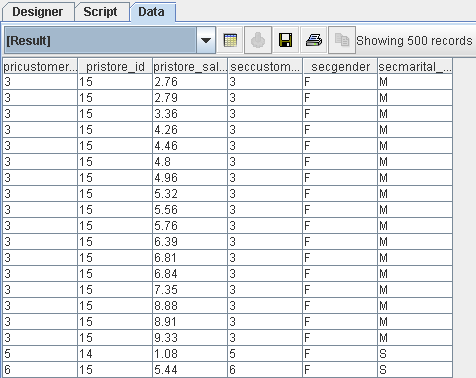Click the 9.33 sales cell

click(x=190, y=338)
